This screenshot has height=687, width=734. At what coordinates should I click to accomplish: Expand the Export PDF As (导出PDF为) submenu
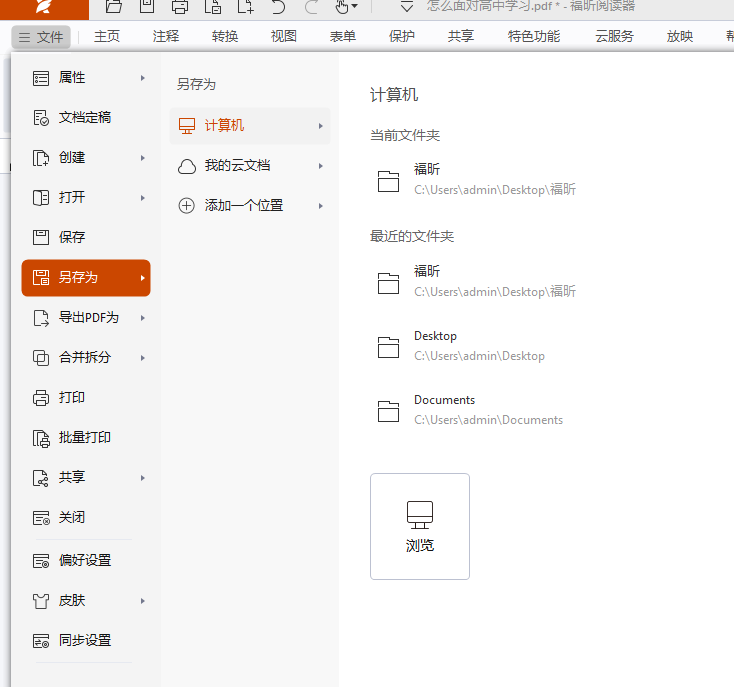click(88, 317)
